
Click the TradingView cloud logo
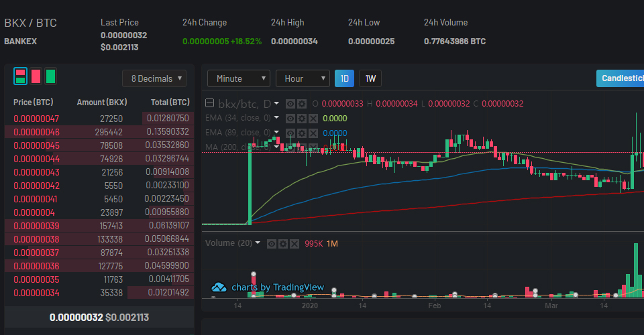point(219,287)
